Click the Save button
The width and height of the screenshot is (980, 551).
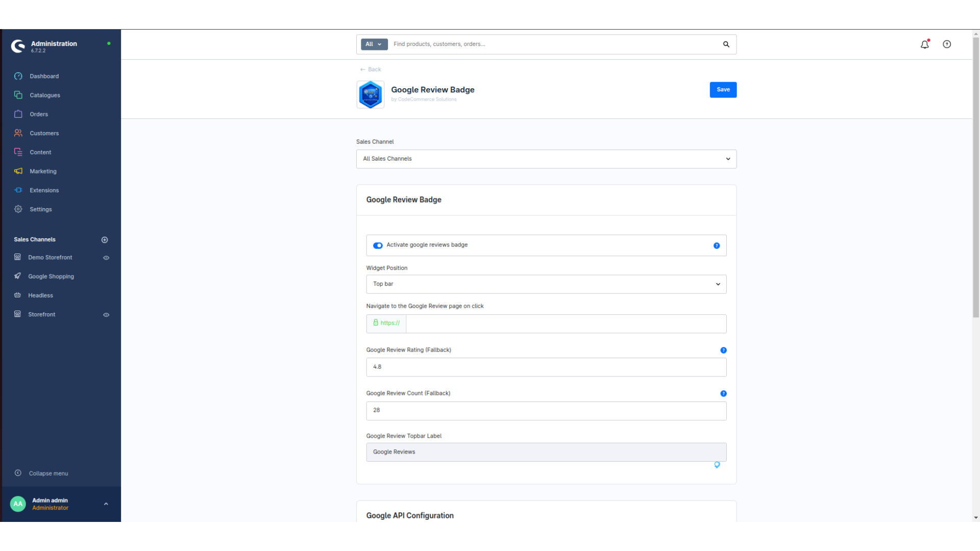[723, 90]
